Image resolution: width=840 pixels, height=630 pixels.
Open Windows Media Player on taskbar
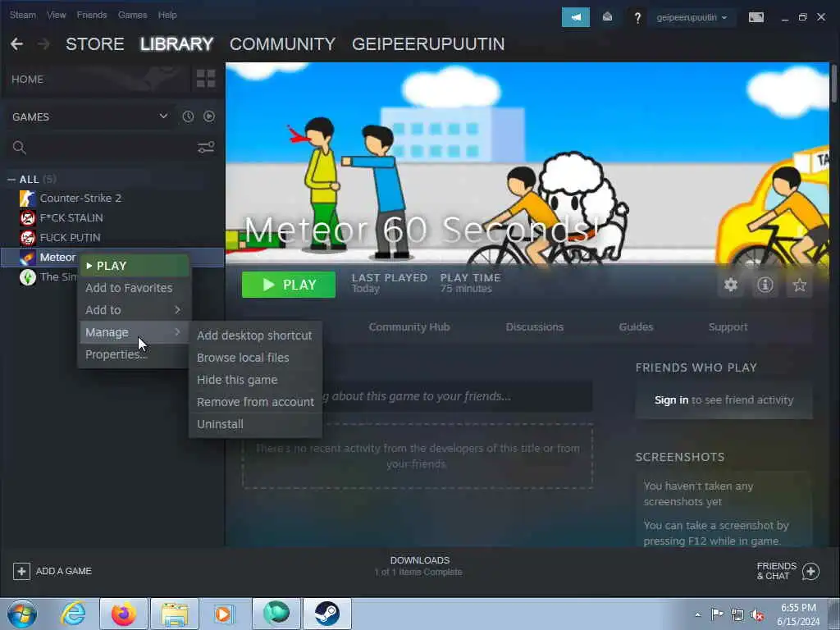coord(225,614)
